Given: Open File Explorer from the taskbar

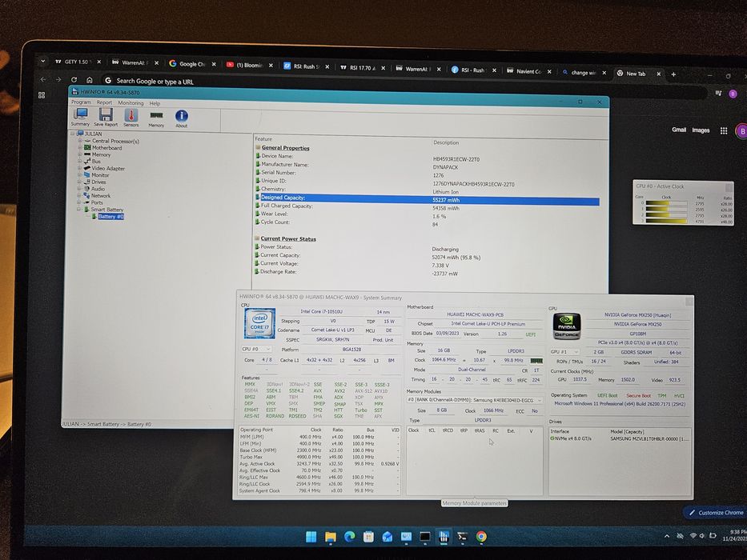Looking at the screenshot, I should (x=330, y=537).
